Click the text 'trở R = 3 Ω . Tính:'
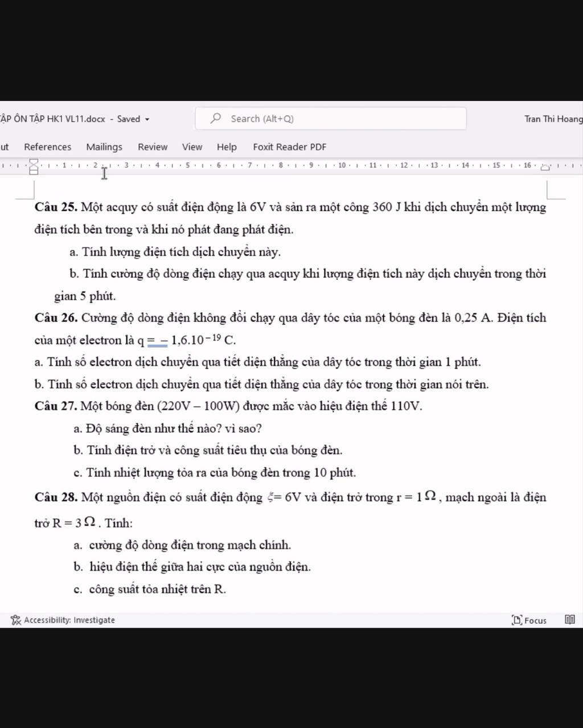Image resolution: width=583 pixels, height=728 pixels. pyautogui.click(x=84, y=523)
